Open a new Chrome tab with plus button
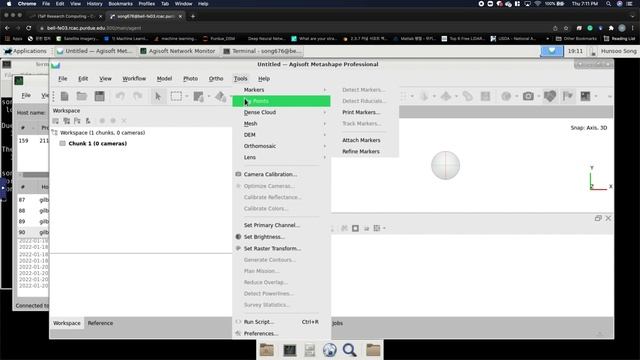 (193, 16)
